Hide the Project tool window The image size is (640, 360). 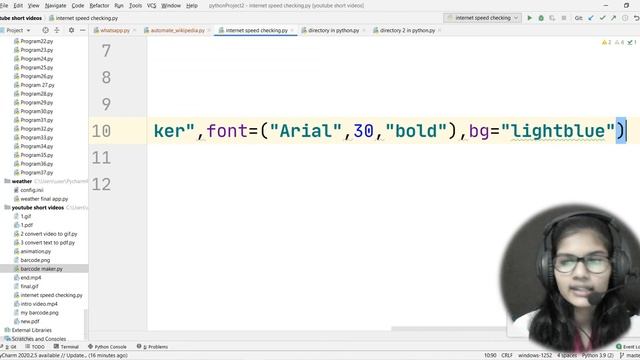point(82,30)
